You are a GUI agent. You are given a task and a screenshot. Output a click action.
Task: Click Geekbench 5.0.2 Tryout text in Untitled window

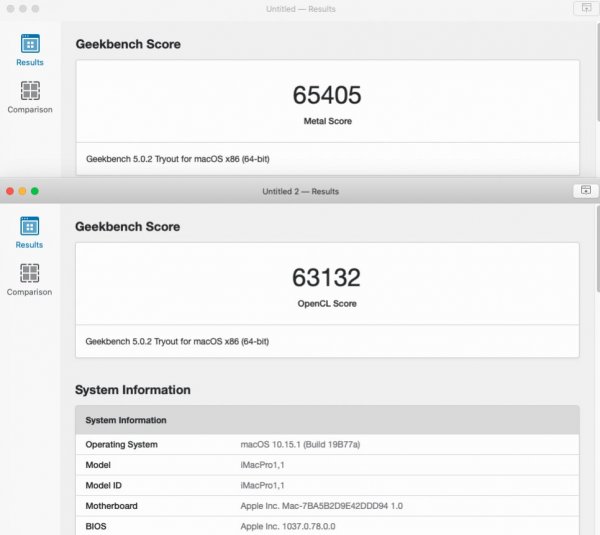tap(178, 159)
